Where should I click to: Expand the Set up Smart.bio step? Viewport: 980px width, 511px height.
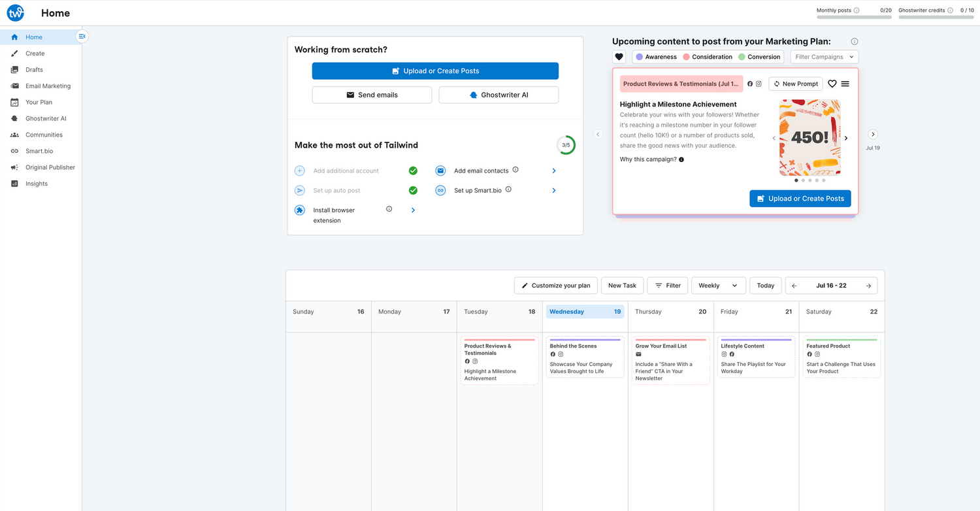554,190
